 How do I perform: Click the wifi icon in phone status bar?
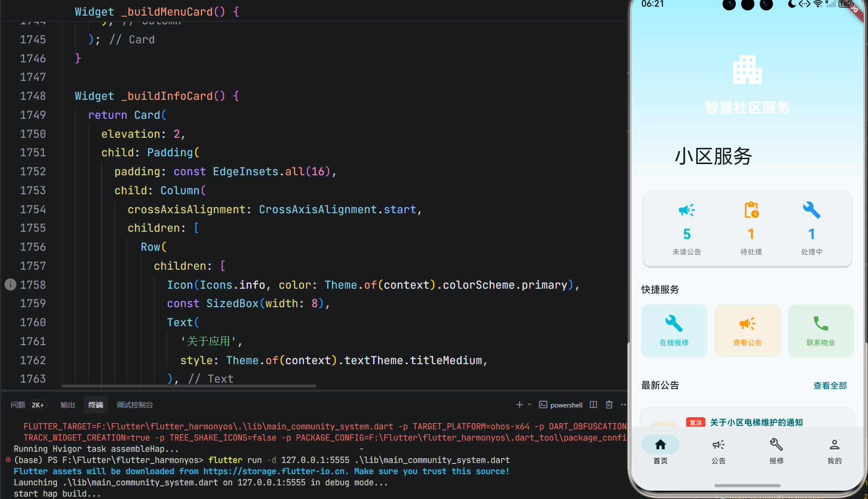(x=818, y=4)
